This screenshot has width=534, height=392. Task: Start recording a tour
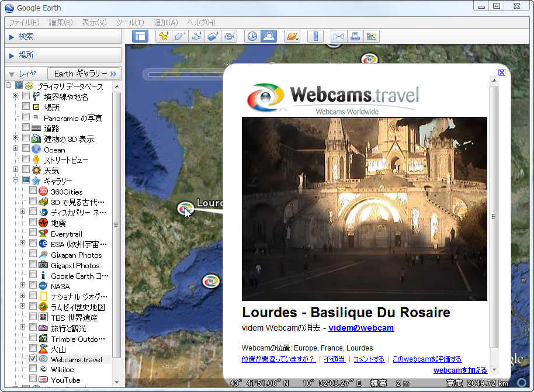tap(229, 36)
